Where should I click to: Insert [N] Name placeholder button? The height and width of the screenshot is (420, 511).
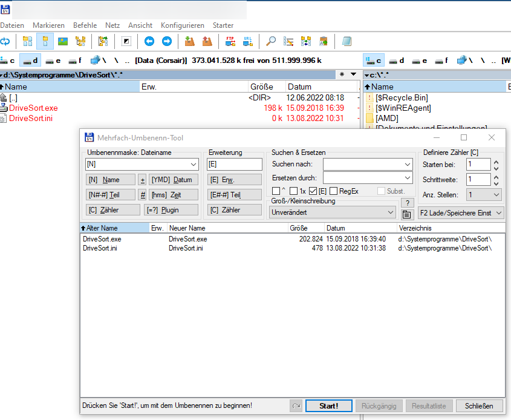(111, 180)
